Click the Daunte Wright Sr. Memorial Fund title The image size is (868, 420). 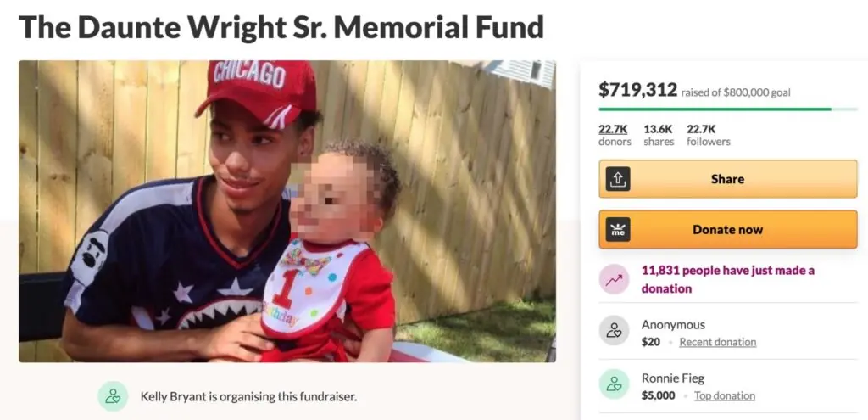point(281,28)
